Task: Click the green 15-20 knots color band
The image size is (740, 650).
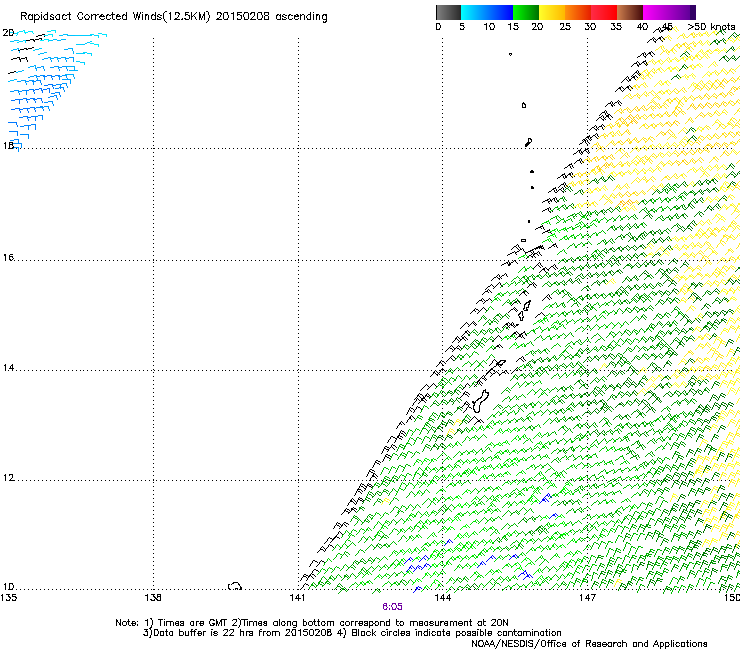Action: (526, 12)
